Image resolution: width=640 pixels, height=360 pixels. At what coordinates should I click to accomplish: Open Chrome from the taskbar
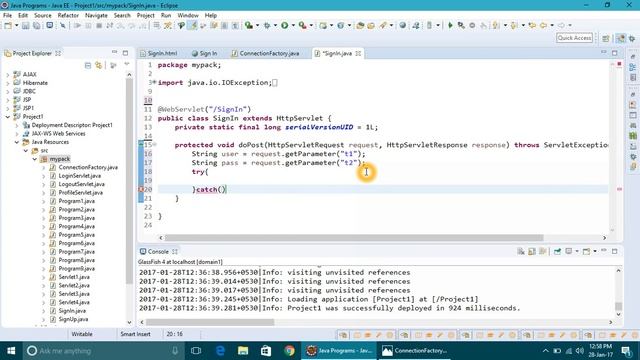tap(289, 351)
